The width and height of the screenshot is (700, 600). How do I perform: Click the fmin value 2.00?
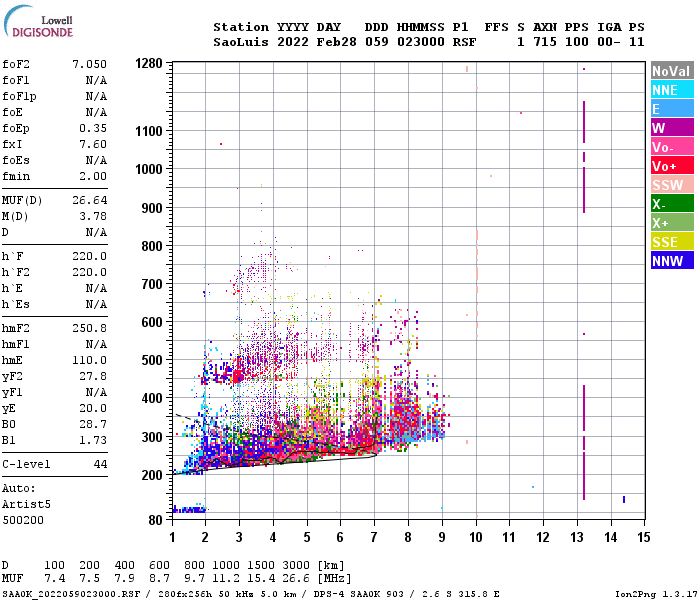(93, 176)
